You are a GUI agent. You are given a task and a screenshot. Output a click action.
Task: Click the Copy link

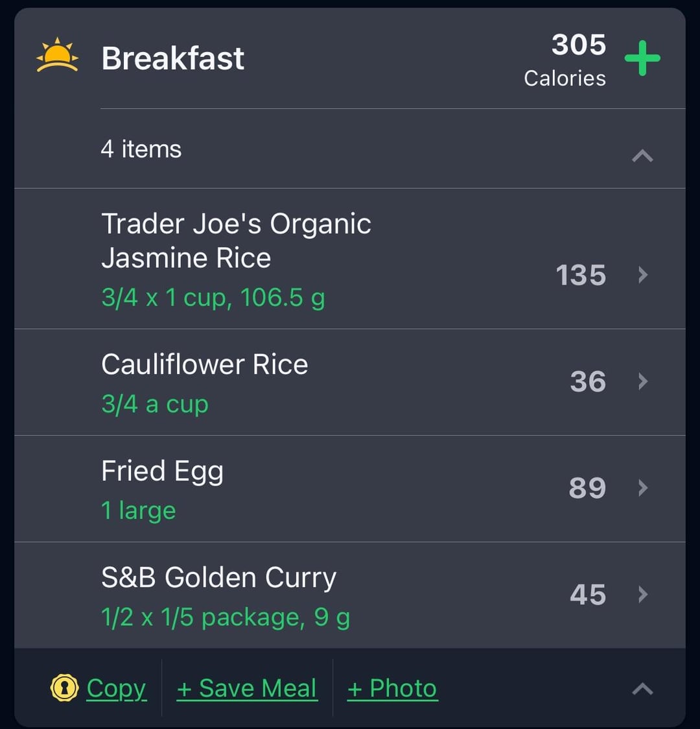117,689
